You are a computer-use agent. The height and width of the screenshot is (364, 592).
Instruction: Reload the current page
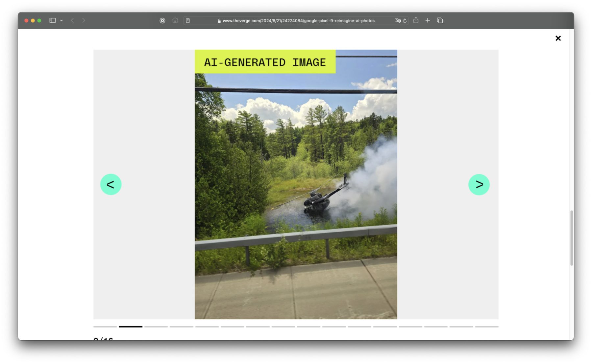pos(405,21)
